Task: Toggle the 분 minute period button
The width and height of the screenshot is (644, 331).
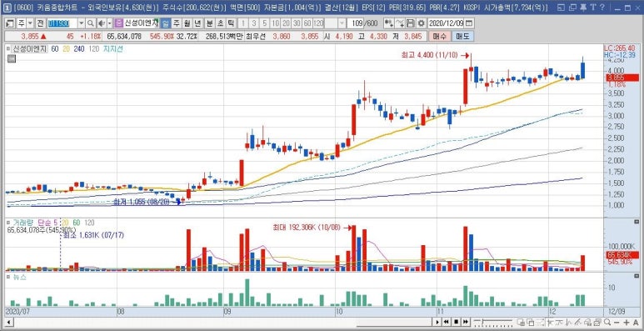Action: (x=209, y=23)
